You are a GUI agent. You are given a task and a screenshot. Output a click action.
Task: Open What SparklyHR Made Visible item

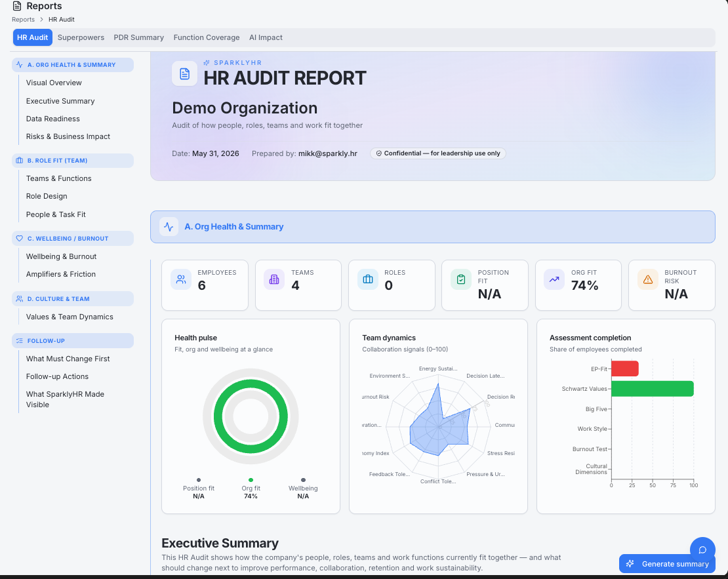(65, 399)
